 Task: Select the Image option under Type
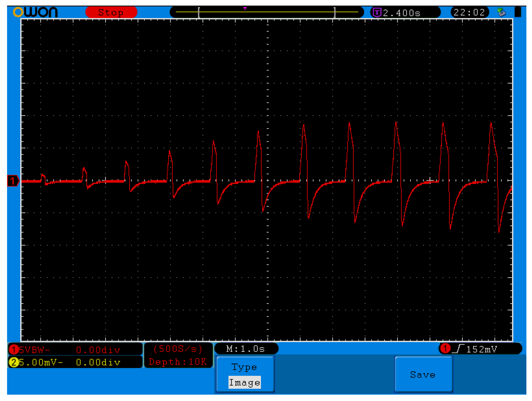click(x=245, y=382)
